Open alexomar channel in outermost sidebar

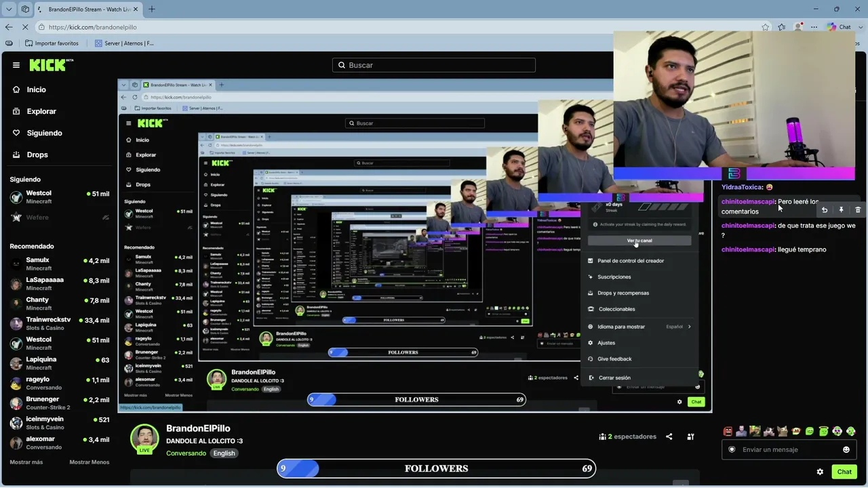(60, 443)
